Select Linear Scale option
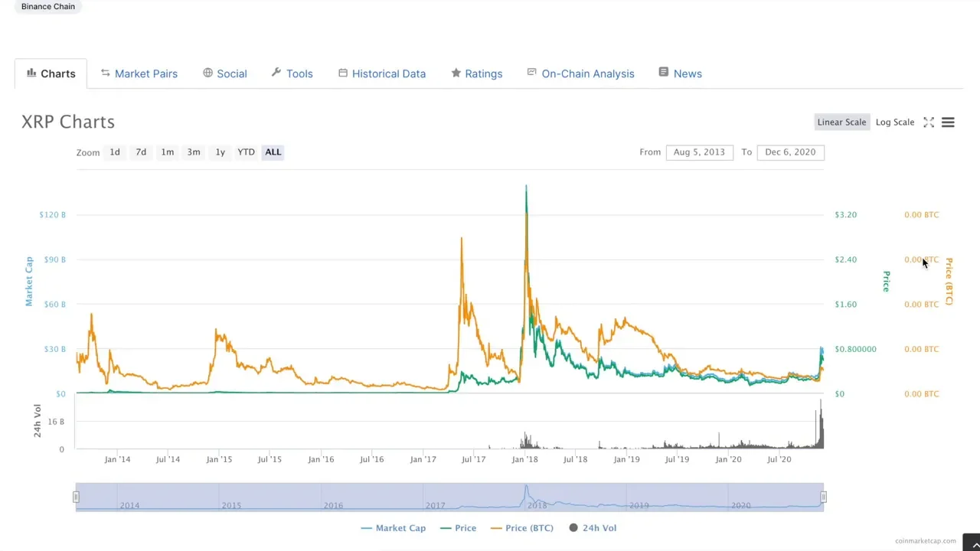Viewport: 980px width, 551px height. 841,122
